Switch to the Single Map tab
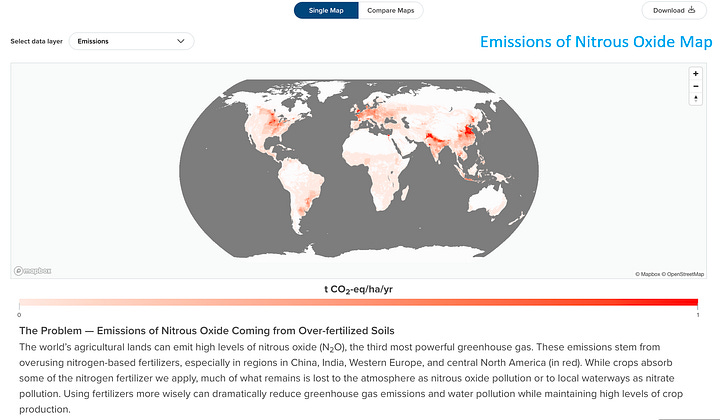Image resolution: width=720 pixels, height=420 pixels. pyautogui.click(x=326, y=11)
